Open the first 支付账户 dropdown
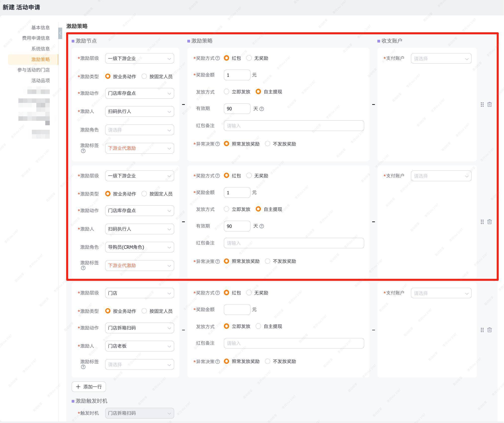The width and height of the screenshot is (504, 423). [x=441, y=59]
